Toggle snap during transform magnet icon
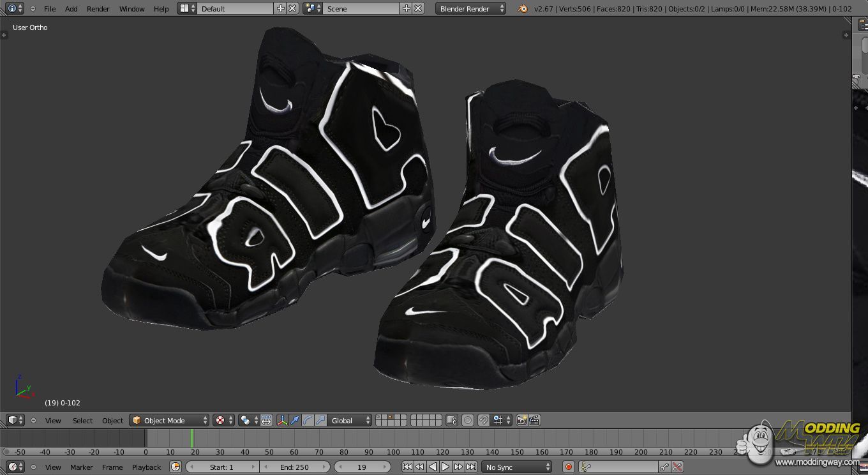The height and width of the screenshot is (475, 868). coord(483,420)
